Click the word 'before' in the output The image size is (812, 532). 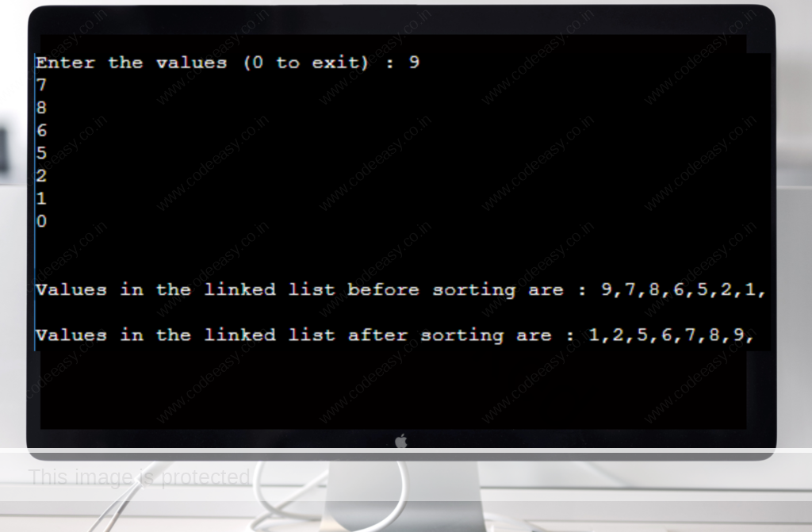tap(383, 289)
